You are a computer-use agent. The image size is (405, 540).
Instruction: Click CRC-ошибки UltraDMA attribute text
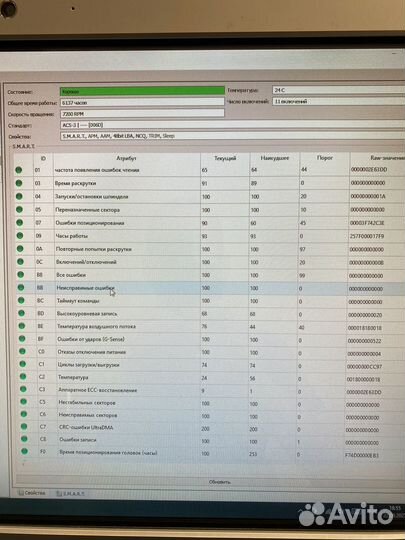86,427
